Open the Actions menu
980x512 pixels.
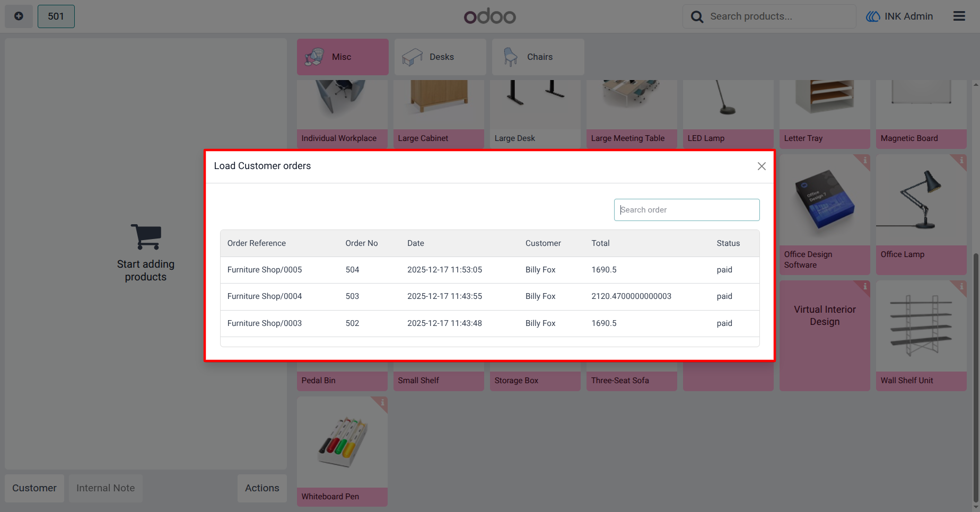click(x=262, y=488)
